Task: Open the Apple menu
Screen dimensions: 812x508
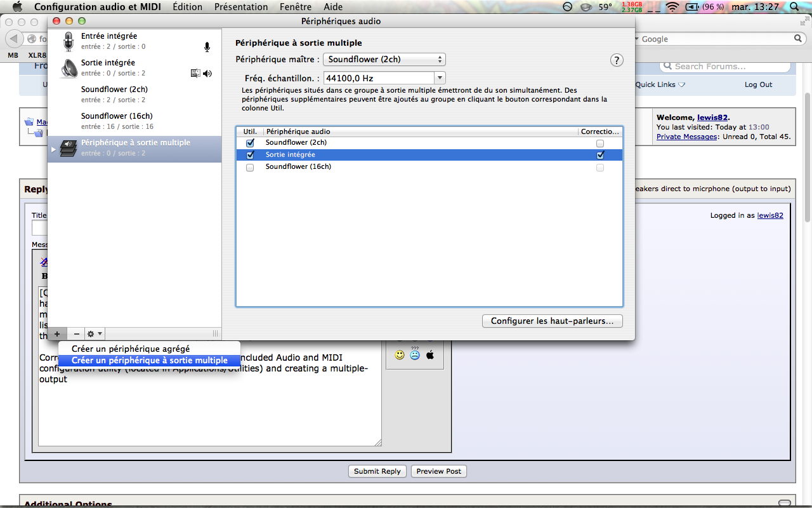Action: click(17, 7)
